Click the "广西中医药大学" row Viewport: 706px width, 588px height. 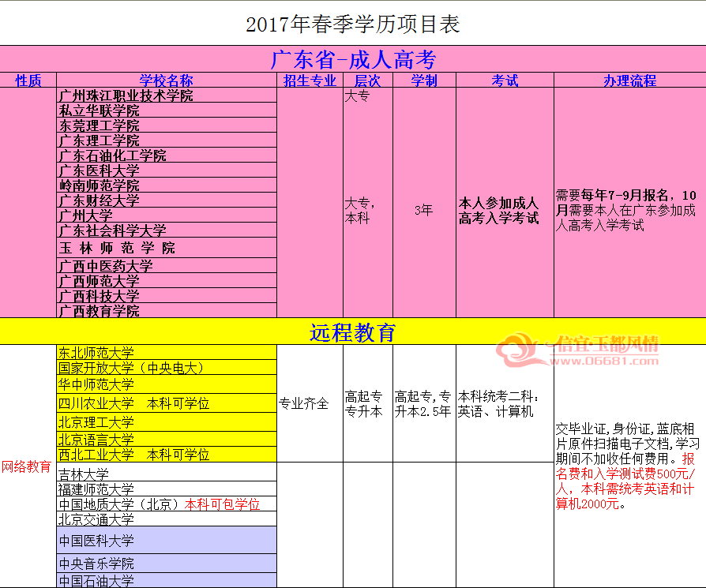[x=167, y=265]
